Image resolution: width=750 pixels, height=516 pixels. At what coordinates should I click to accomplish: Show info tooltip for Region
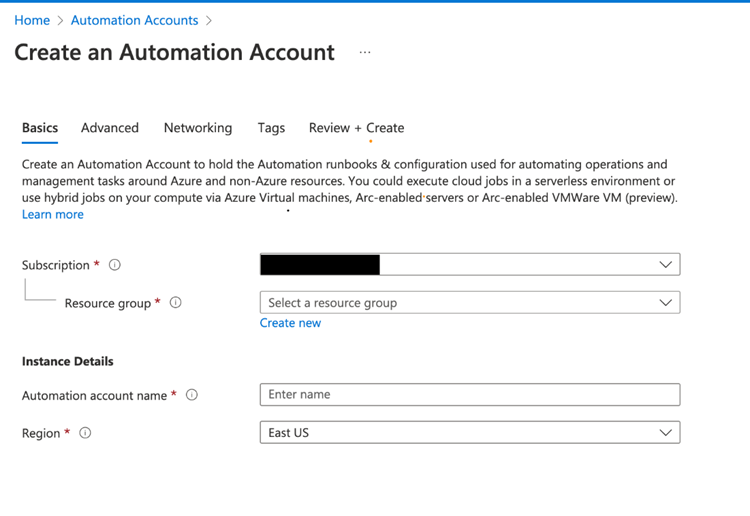point(85,433)
